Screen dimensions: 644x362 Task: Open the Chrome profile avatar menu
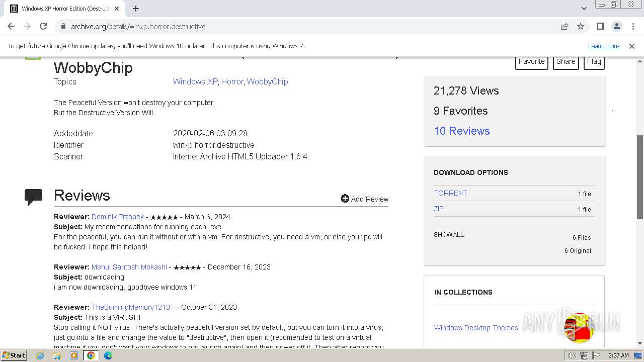click(616, 26)
